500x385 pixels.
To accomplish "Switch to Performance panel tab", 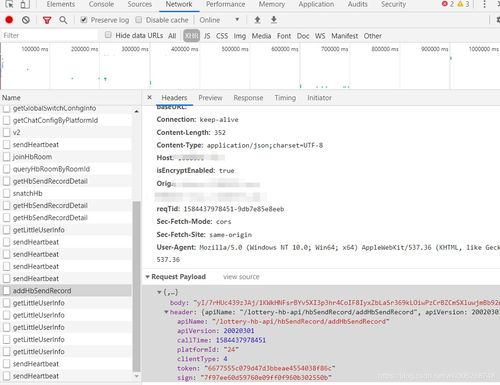I will [225, 4].
